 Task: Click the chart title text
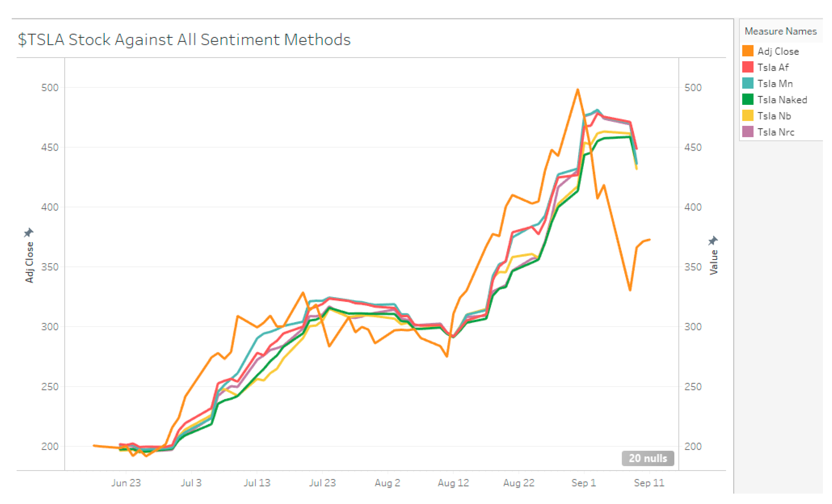point(184,39)
